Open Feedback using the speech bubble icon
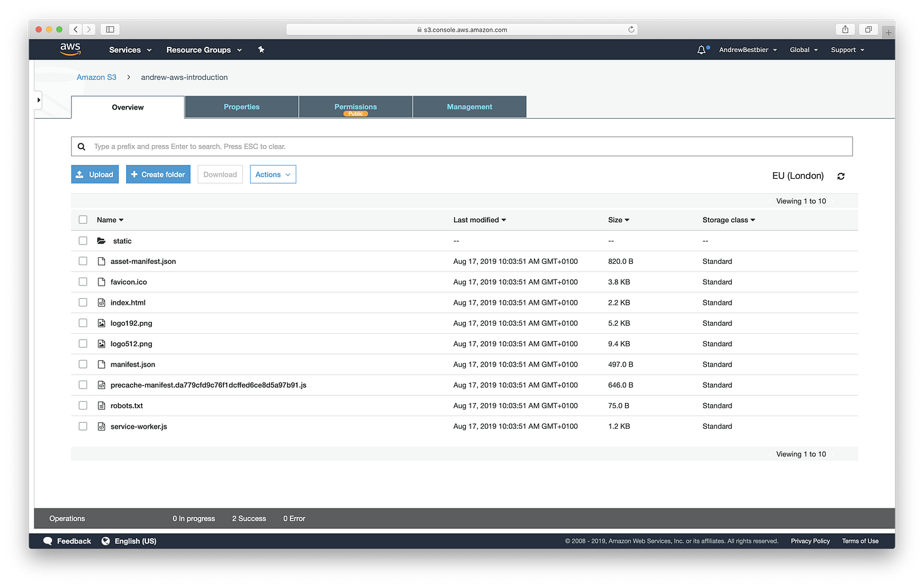Viewport: 924px width, 587px height. point(48,541)
